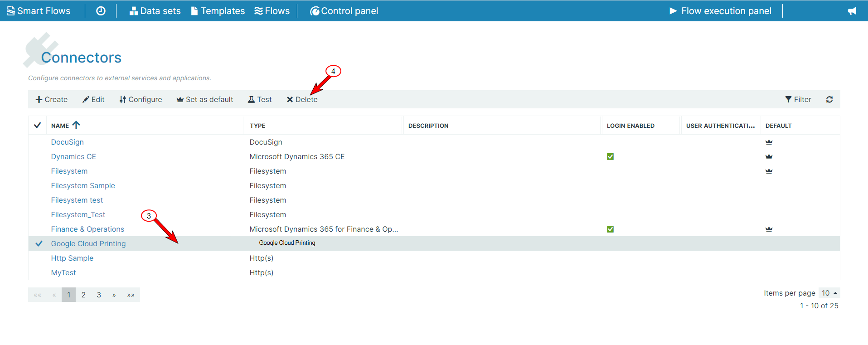The height and width of the screenshot is (345, 868).
Task: Jump to the first page
Action: [x=38, y=295]
